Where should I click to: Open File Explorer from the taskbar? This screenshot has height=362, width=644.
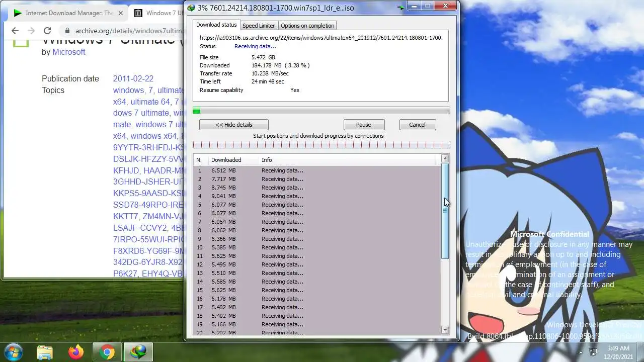pos(45,352)
